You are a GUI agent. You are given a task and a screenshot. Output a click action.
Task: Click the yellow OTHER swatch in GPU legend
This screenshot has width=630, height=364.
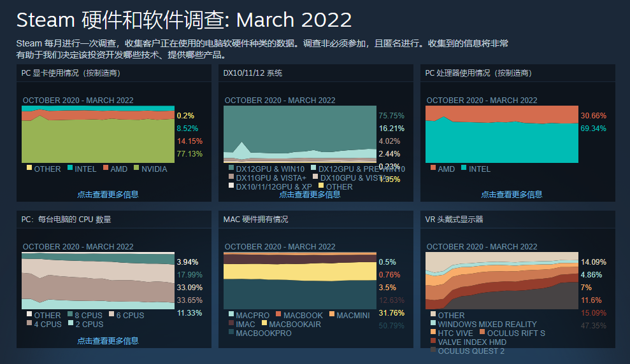(x=29, y=168)
